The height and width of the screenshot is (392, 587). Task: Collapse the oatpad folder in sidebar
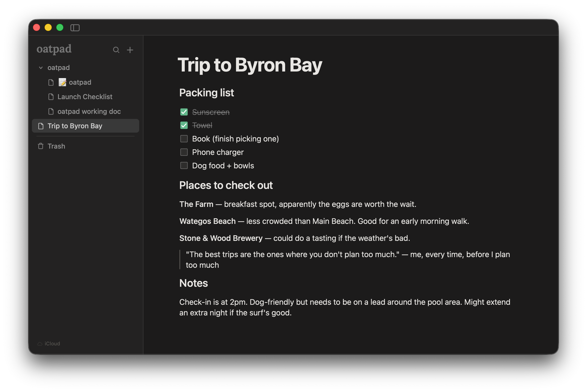(x=41, y=67)
